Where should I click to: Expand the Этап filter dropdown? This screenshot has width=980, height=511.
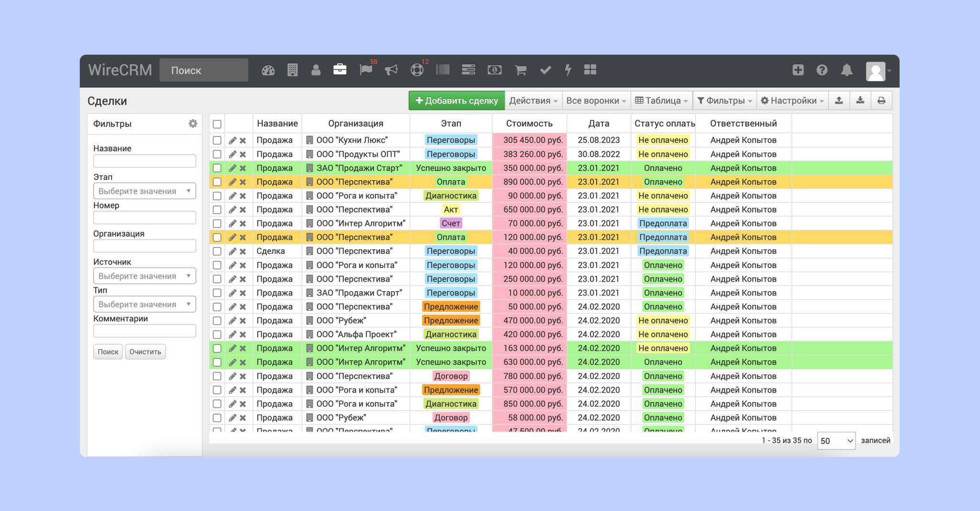point(144,191)
